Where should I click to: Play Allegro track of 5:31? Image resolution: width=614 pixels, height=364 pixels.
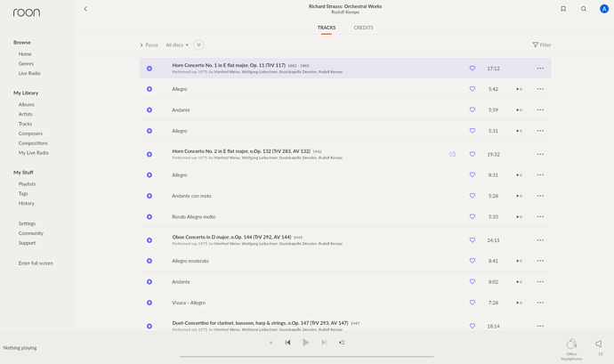point(149,131)
